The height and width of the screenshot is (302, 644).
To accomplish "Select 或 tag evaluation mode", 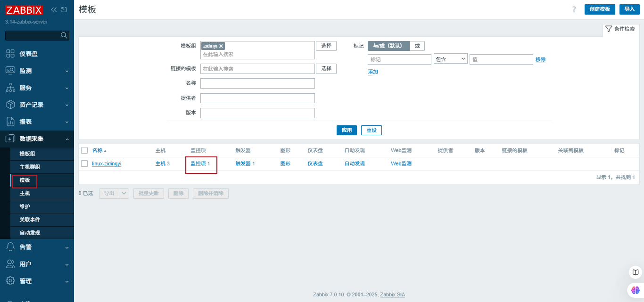I will pos(417,46).
